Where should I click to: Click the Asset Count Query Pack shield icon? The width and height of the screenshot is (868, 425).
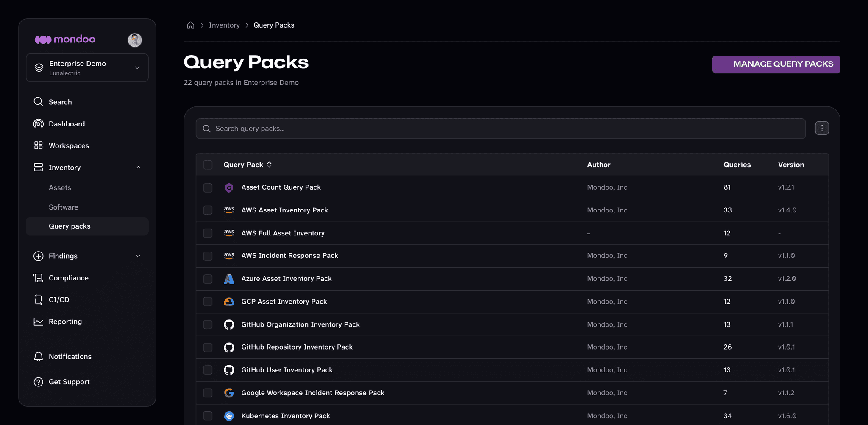pyautogui.click(x=229, y=187)
